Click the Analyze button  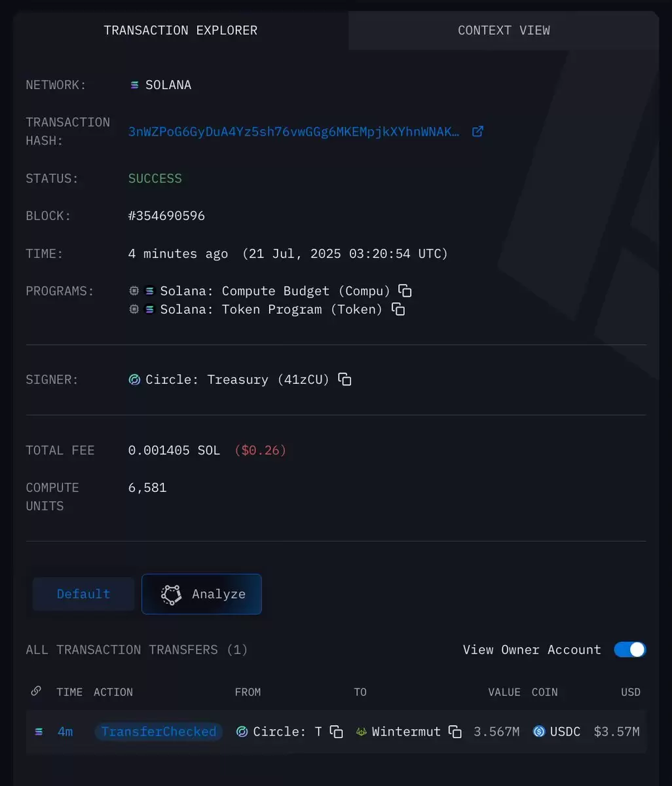202,594
